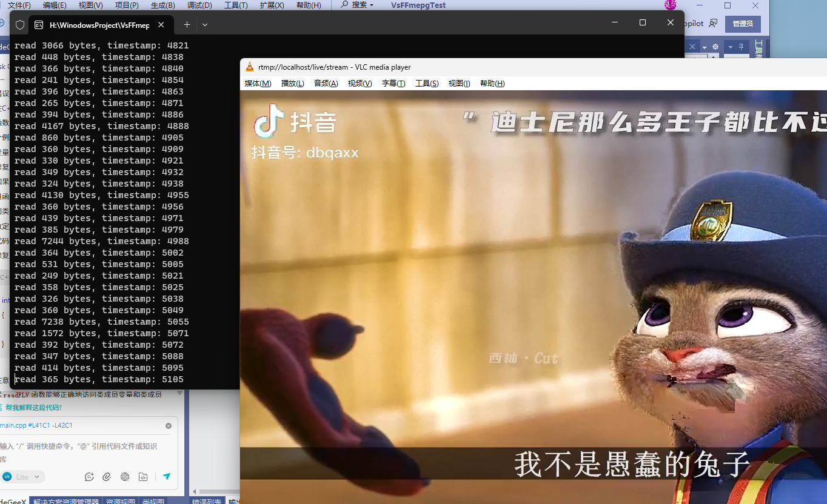Open the code repository icon in CodeGeeX input
Screen dimensions: 827x504
coord(144,477)
